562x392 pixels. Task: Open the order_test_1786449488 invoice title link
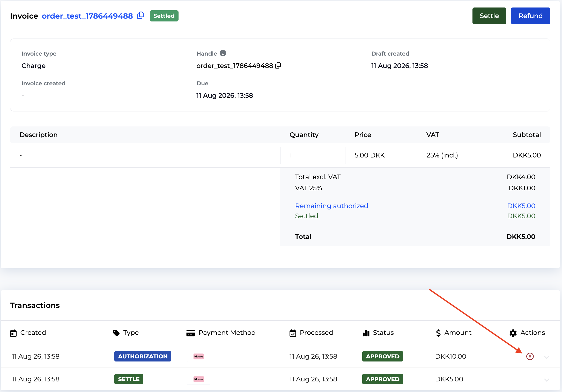pos(87,16)
